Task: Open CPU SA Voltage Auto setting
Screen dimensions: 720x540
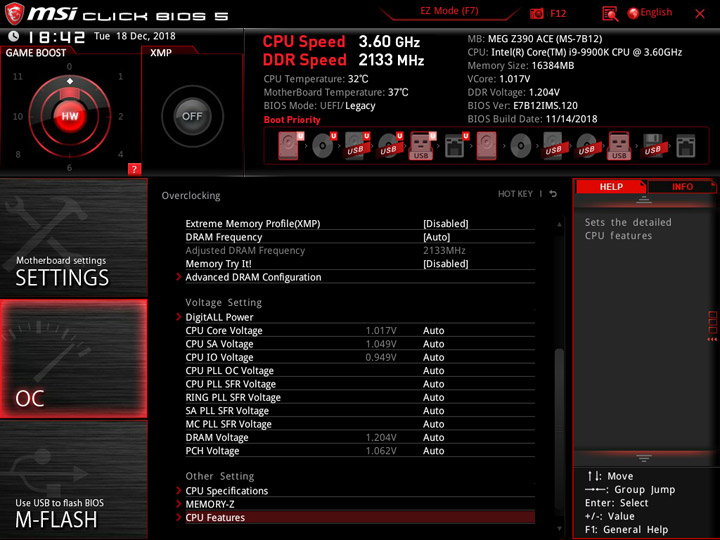Action: point(433,344)
